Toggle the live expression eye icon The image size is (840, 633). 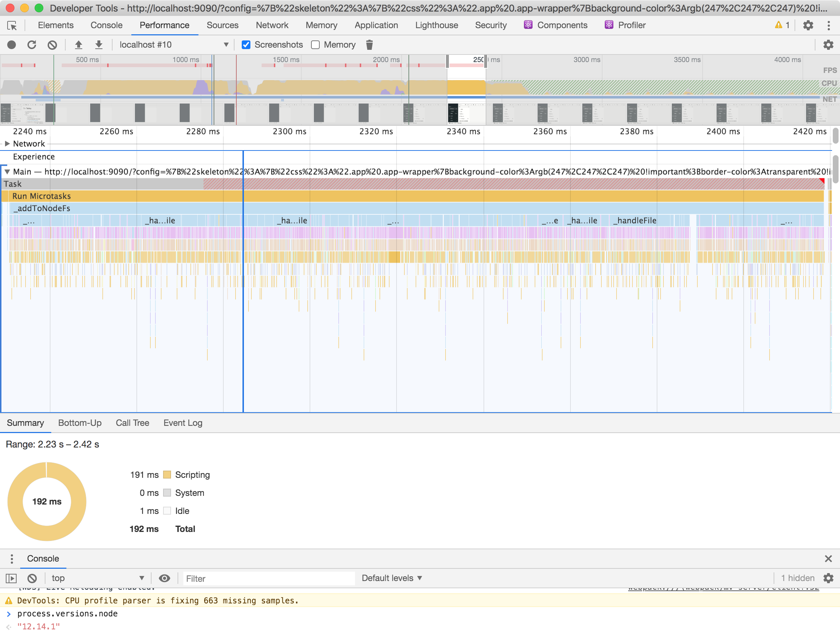coord(164,578)
